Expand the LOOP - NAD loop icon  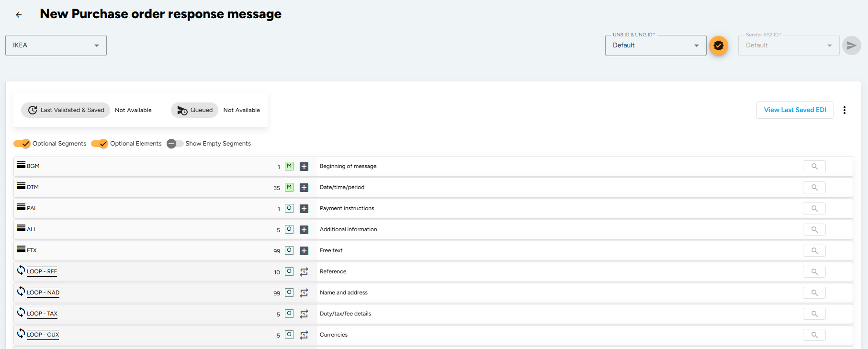(21, 291)
